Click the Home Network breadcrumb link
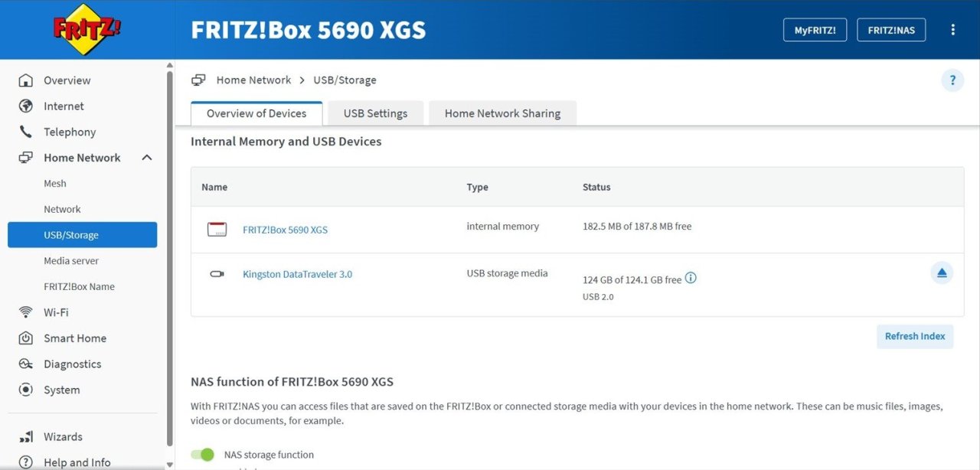This screenshot has width=980, height=470. [253, 80]
